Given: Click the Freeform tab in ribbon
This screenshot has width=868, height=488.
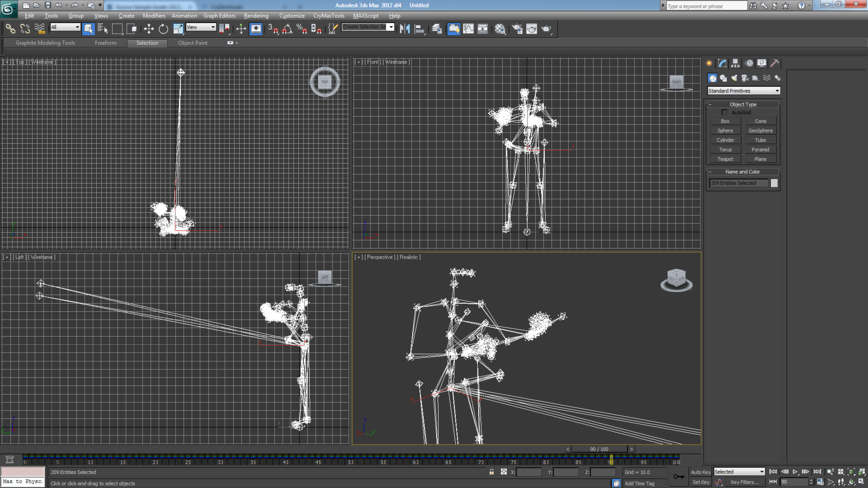Looking at the screenshot, I should [x=105, y=43].
